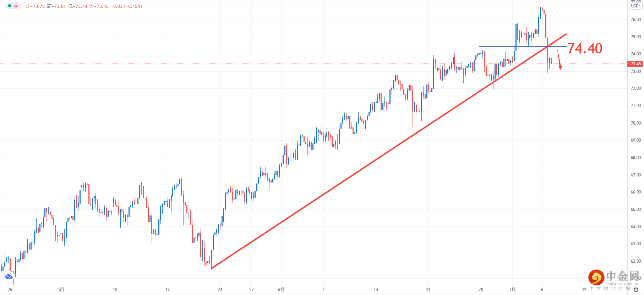Image resolution: width=644 pixels, height=295 pixels.
Task: Select the blue horizontal line at 74.40
Action: point(497,47)
